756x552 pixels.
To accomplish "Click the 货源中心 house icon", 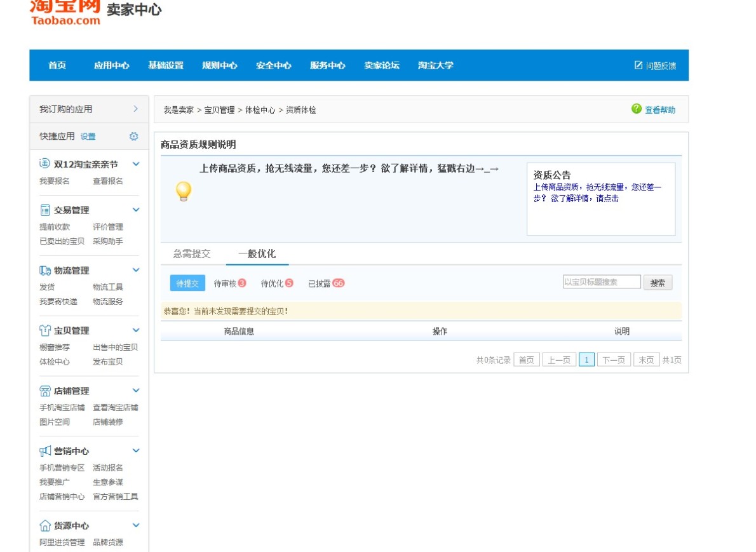I will (45, 525).
